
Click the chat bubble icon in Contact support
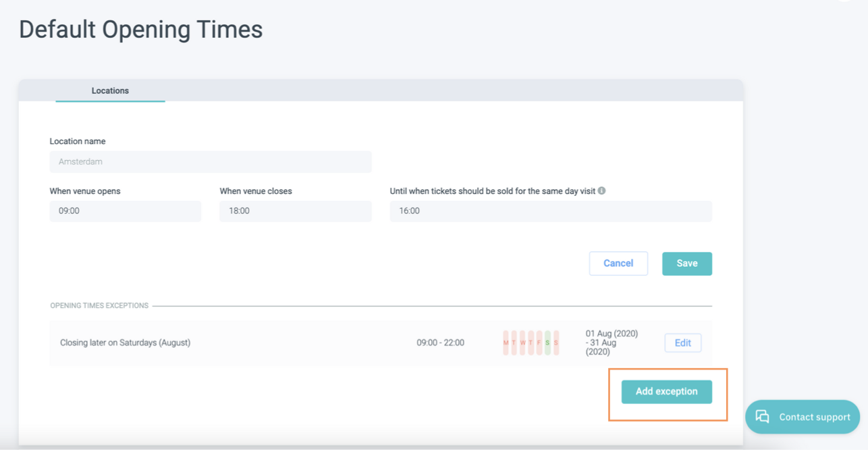762,417
